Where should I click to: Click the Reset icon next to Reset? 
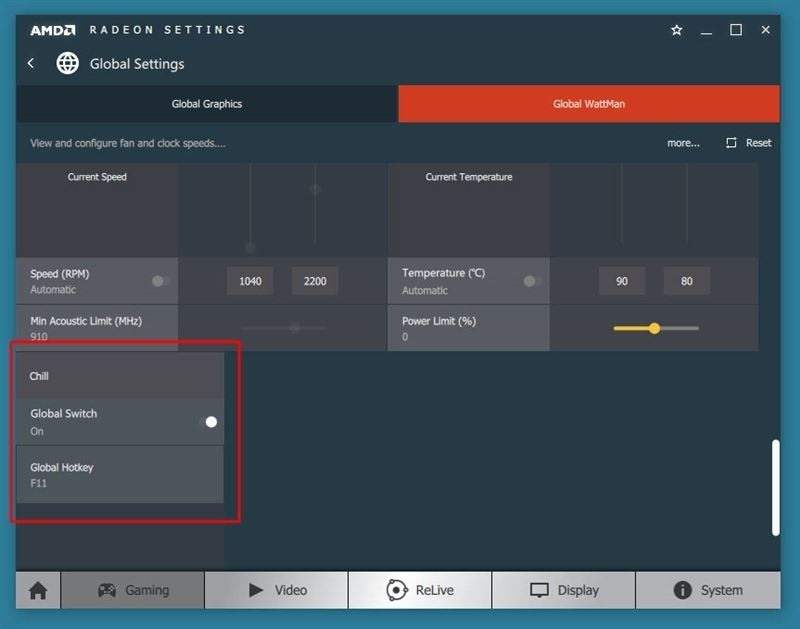pyautogui.click(x=731, y=143)
